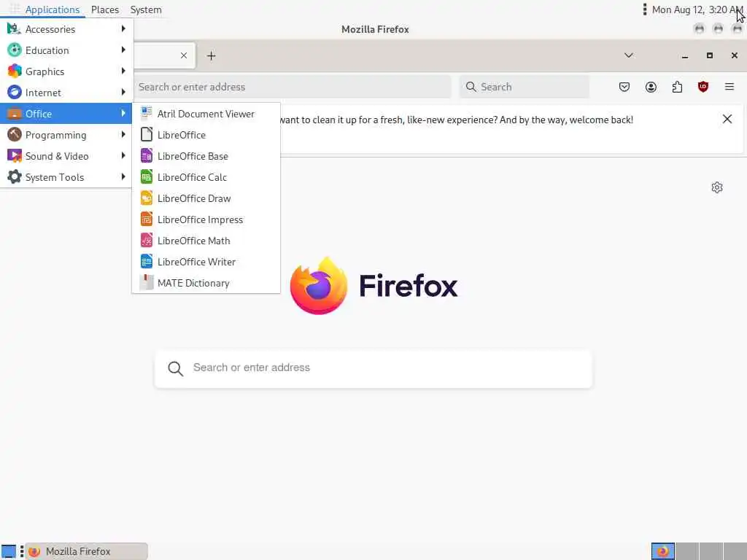Click the MATE Dictionary book icon
The width and height of the screenshot is (747, 560).
pyautogui.click(x=146, y=282)
